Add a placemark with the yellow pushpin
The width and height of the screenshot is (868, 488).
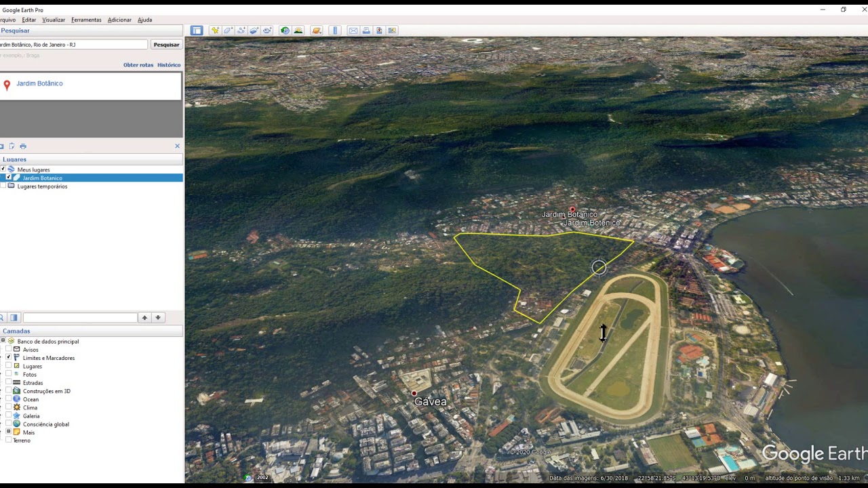tap(215, 30)
